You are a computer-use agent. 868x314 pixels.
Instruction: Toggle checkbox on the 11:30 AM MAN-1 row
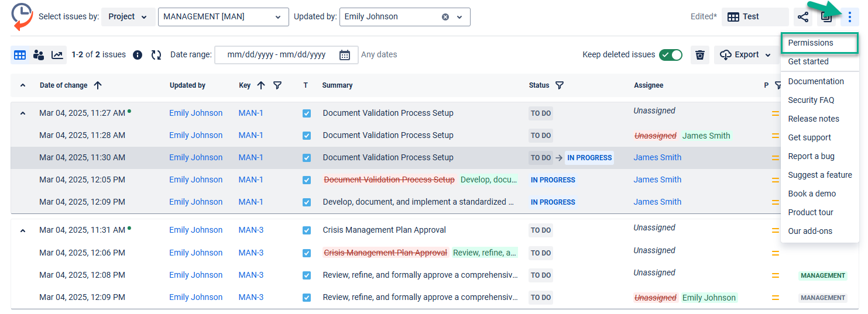click(x=307, y=158)
